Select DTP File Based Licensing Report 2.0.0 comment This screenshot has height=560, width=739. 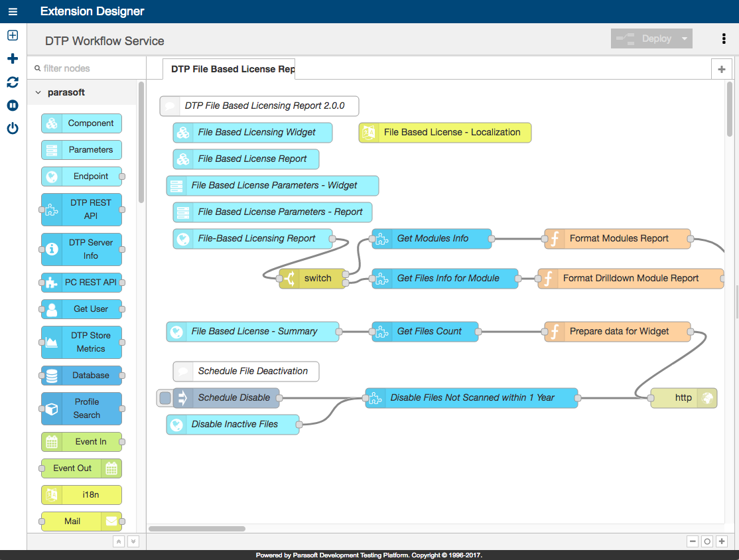click(x=259, y=106)
